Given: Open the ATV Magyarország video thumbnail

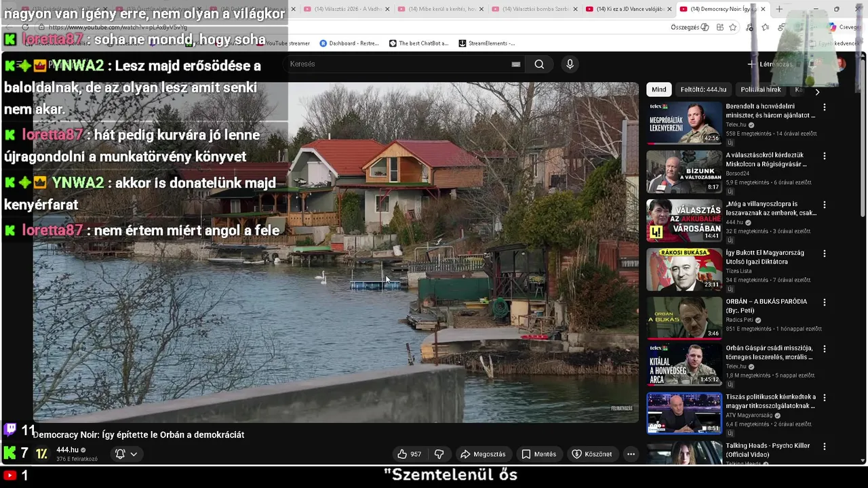Looking at the screenshot, I should click(x=684, y=413).
